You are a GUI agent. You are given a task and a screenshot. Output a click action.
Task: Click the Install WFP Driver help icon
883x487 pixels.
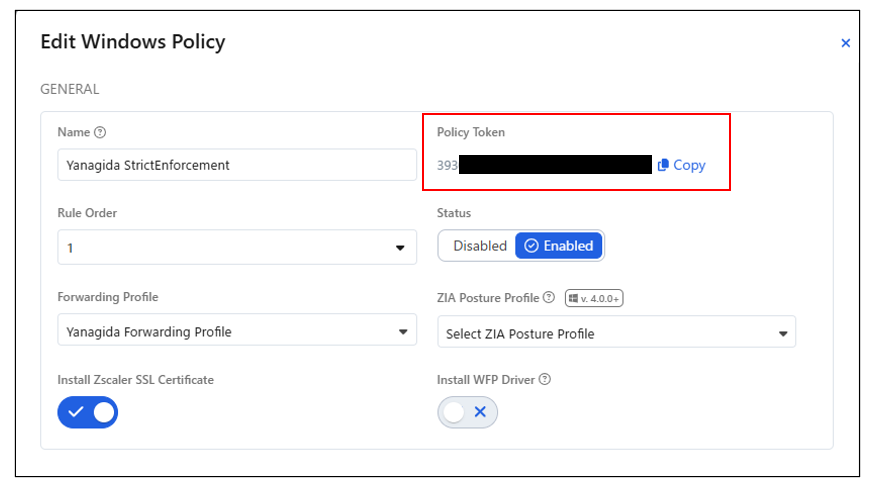(545, 379)
